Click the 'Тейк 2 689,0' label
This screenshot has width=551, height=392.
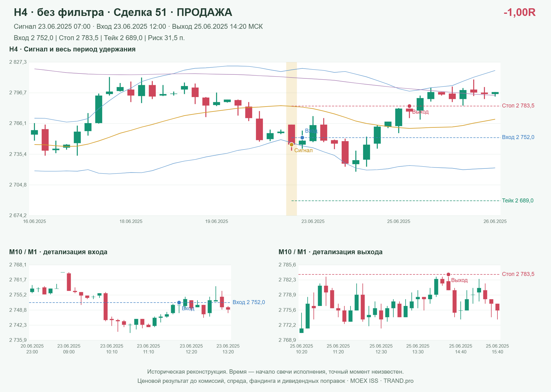pyautogui.click(x=518, y=201)
